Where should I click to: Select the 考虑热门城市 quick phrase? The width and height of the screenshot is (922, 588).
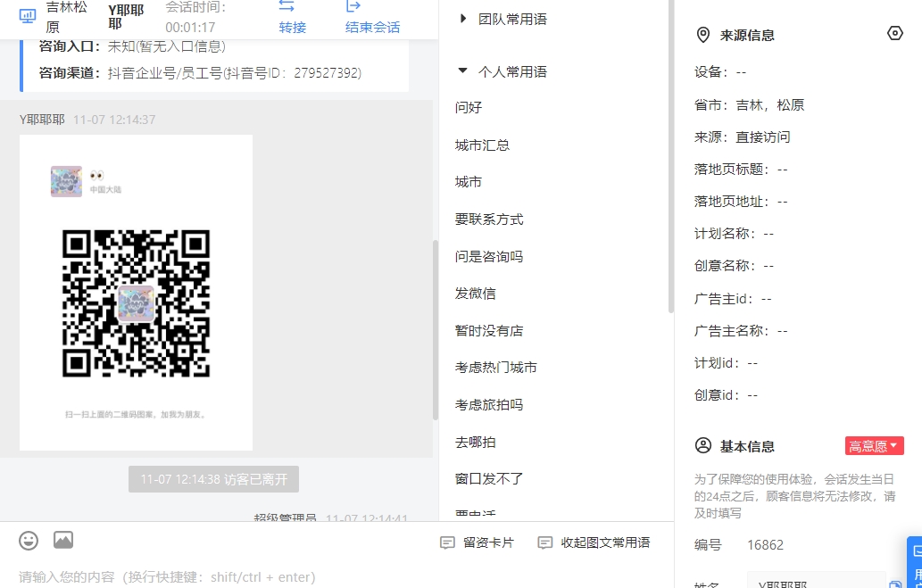click(495, 368)
